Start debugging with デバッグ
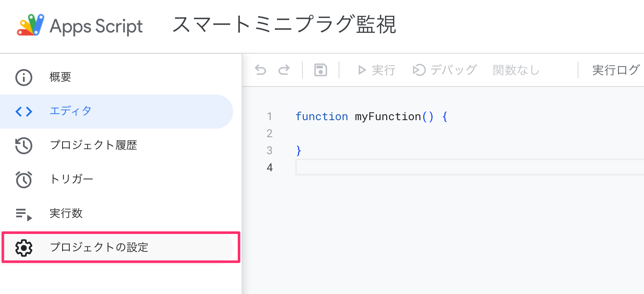 click(x=445, y=70)
